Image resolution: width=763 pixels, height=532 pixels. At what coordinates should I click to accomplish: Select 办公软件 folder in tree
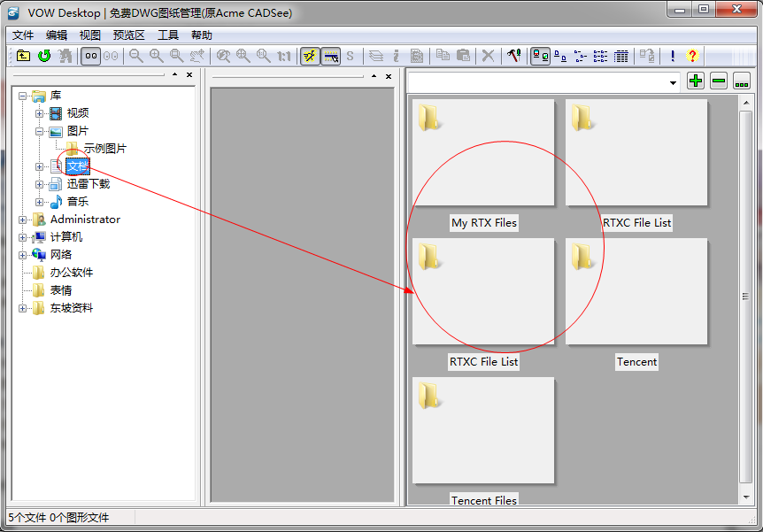coord(72,273)
